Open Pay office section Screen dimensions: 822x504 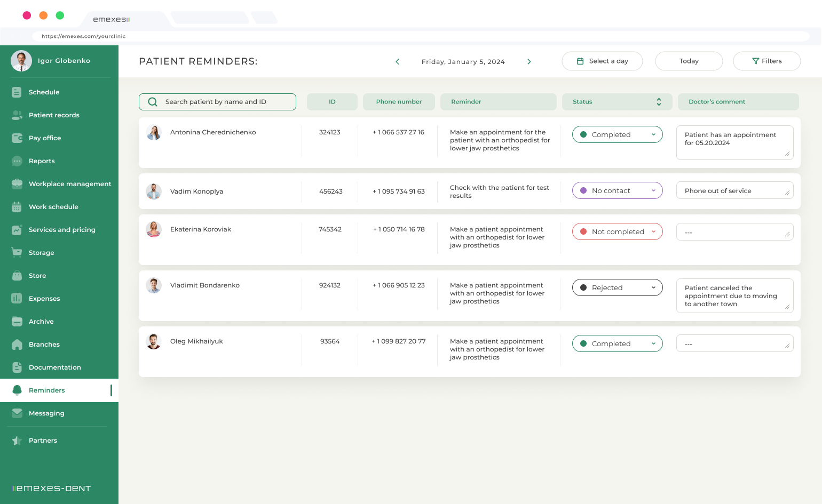pos(59,138)
